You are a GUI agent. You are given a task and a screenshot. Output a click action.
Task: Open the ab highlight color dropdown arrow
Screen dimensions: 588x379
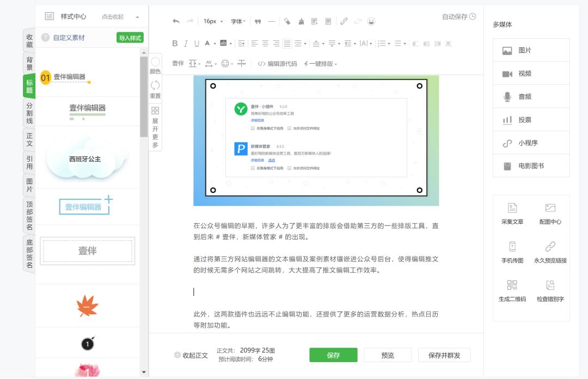tap(230, 44)
